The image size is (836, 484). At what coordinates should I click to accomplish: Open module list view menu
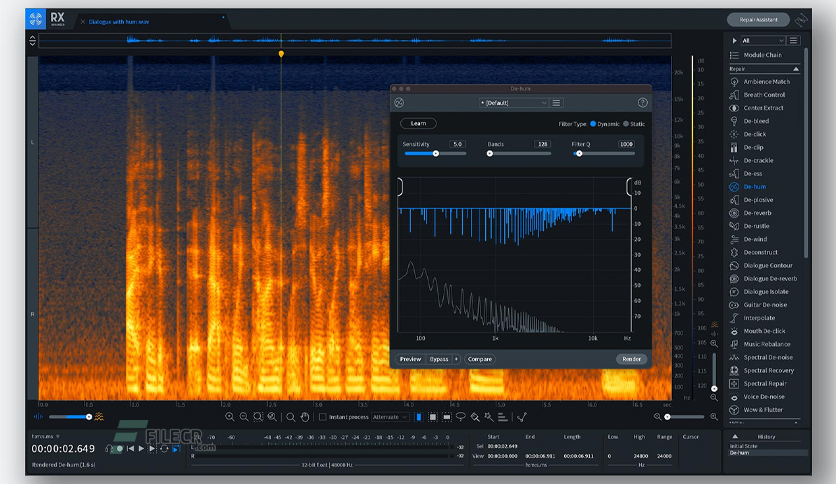(x=793, y=41)
